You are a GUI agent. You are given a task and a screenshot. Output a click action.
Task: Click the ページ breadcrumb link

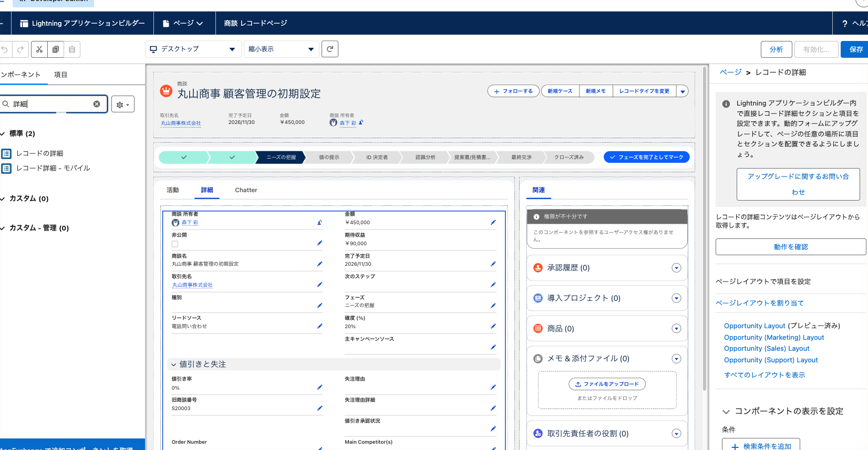(730, 72)
